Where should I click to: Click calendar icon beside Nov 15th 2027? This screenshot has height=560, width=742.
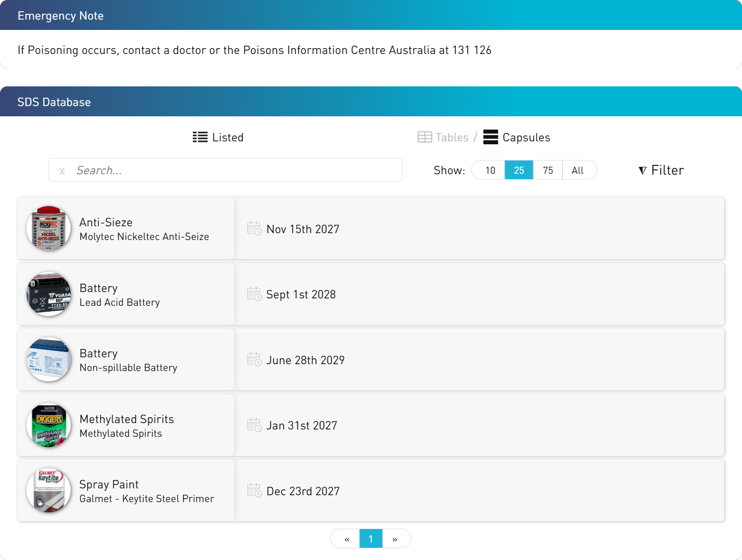tap(254, 228)
